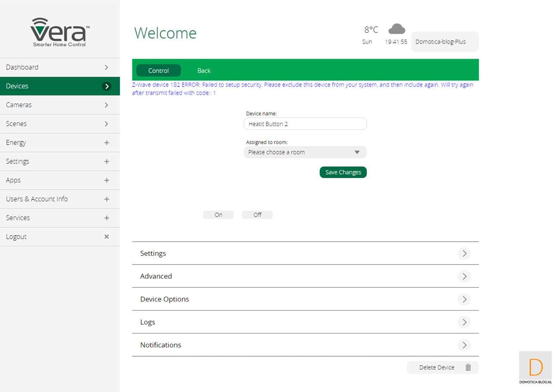The width and height of the screenshot is (560, 392).
Task: Open Users & Account Info menu
Action: 60,199
